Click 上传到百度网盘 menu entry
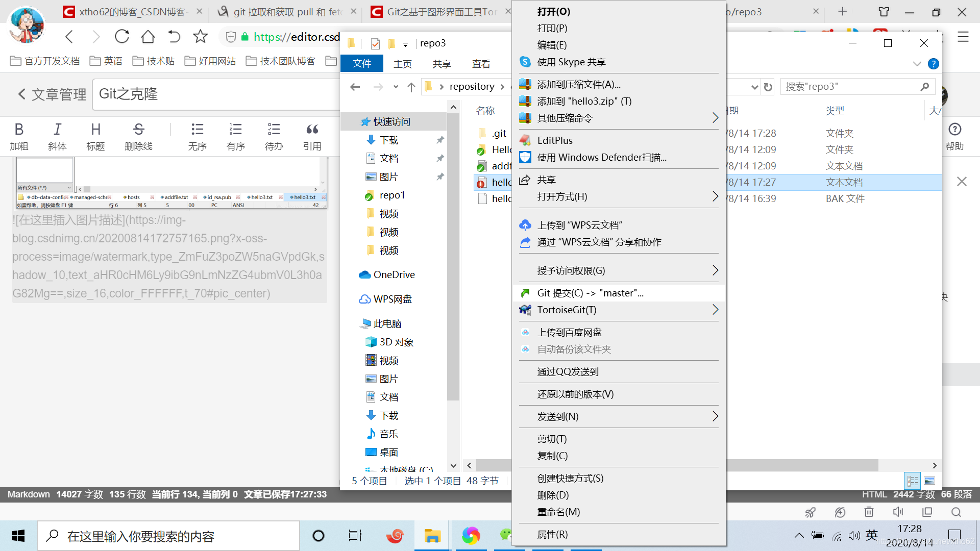 pyautogui.click(x=619, y=332)
